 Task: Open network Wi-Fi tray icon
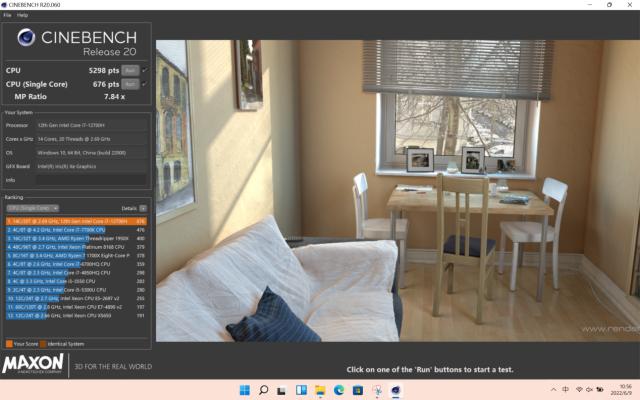coord(579,389)
